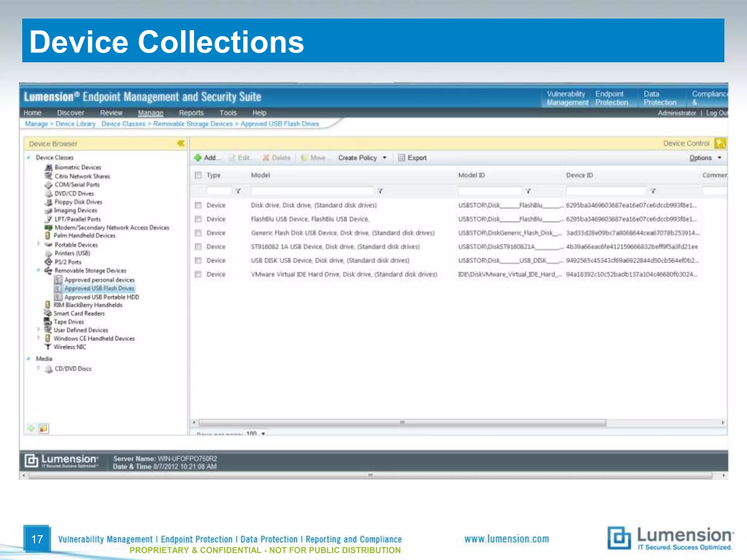Click the add icon at Device Browser bottom

pos(31,428)
